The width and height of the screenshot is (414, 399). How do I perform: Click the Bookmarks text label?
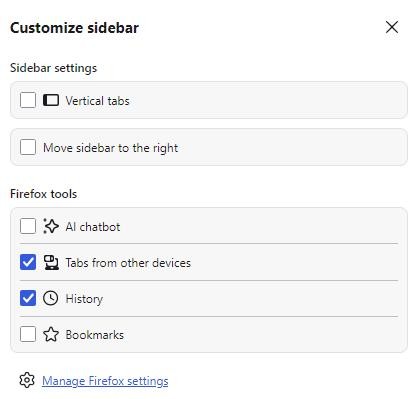coord(94,335)
